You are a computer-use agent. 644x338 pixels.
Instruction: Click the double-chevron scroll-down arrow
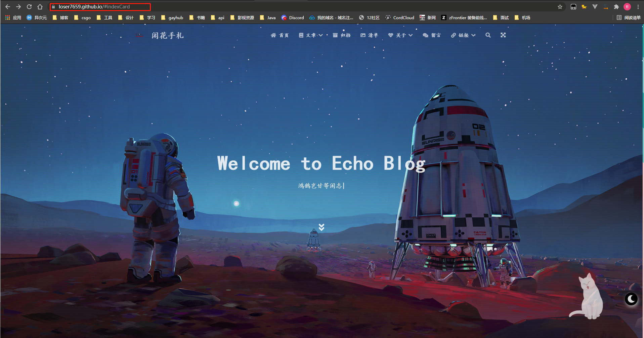[321, 227]
